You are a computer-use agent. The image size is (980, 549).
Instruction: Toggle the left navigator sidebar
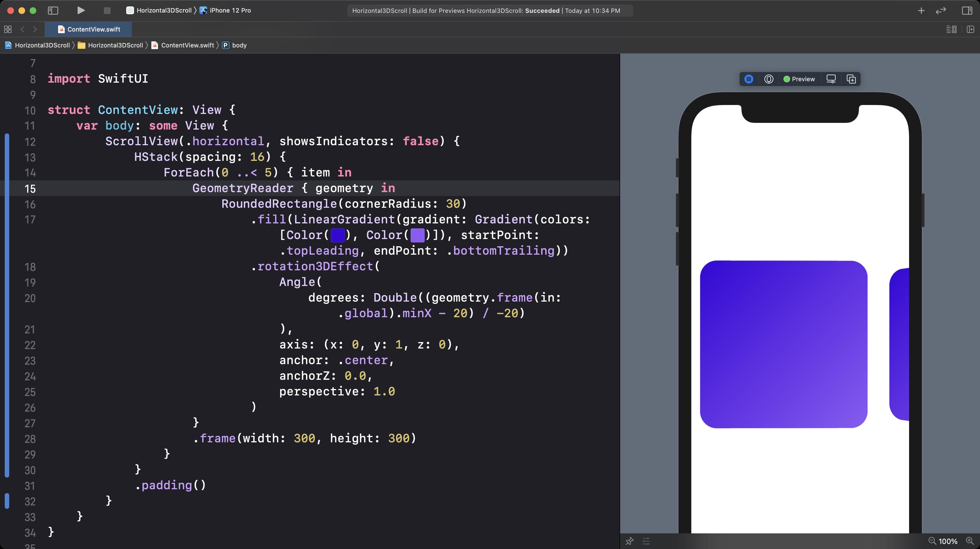(x=53, y=10)
